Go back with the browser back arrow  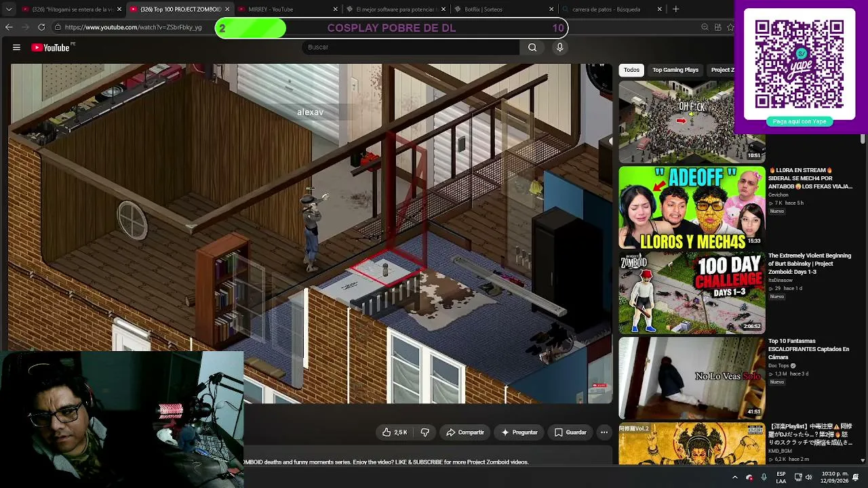pos(9,27)
